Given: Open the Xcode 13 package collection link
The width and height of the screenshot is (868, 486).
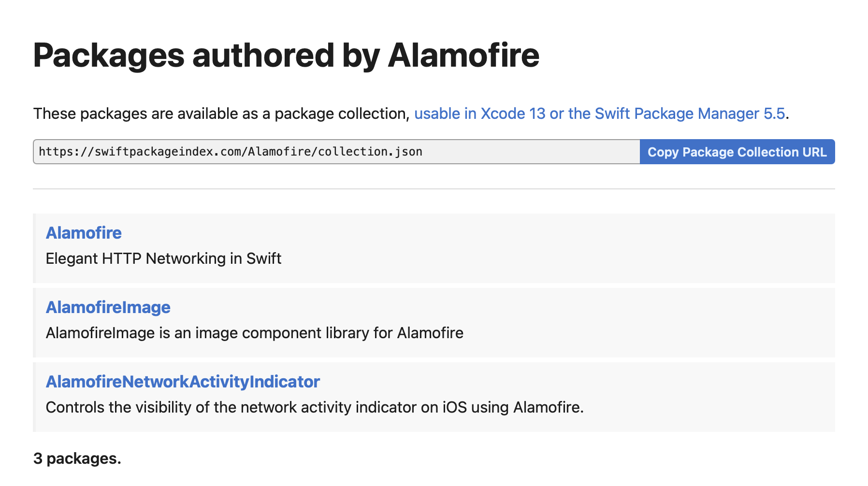Looking at the screenshot, I should (x=599, y=114).
